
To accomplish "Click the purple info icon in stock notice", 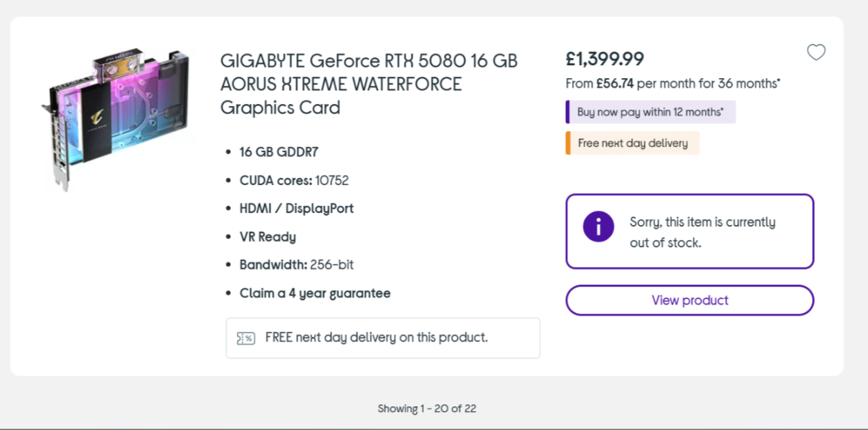I will [598, 226].
